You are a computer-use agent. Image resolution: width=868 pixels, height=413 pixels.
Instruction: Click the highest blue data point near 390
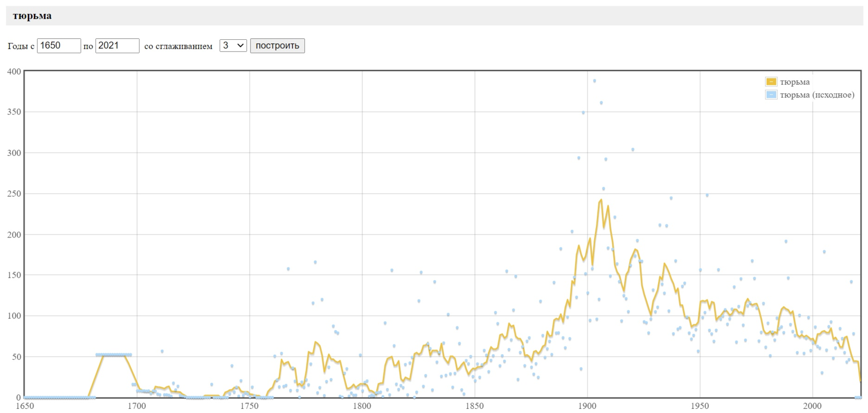594,81
